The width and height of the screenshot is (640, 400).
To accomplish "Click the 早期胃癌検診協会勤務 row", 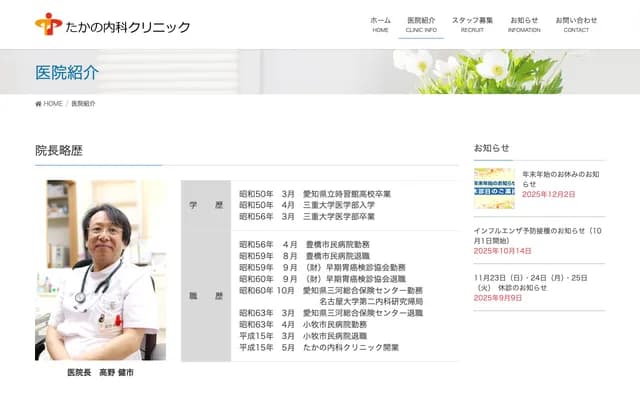I will click(322, 267).
